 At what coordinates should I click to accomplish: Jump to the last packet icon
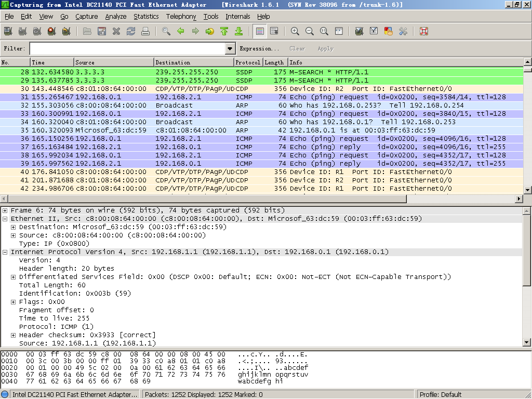click(x=239, y=31)
